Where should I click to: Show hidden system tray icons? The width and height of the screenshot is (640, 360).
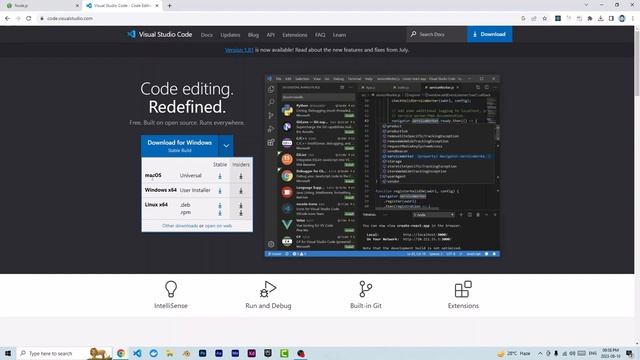coord(540,353)
